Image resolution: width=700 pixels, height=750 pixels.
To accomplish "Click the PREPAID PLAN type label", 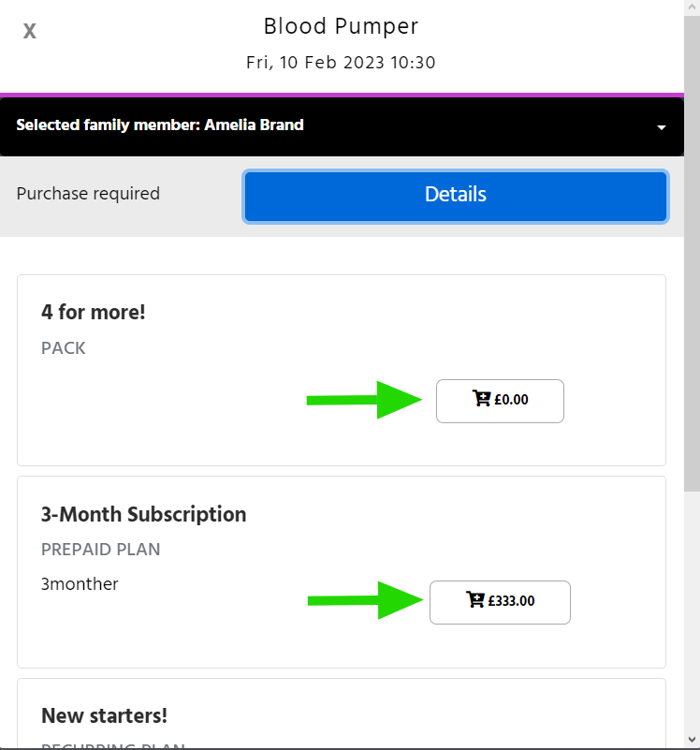I will pos(101,550).
